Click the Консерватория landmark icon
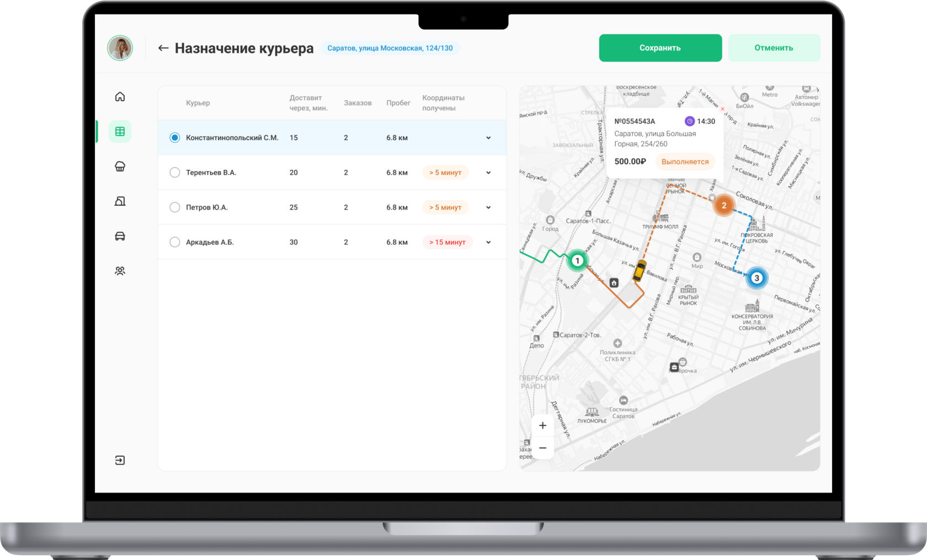927x560 pixels. (x=752, y=306)
